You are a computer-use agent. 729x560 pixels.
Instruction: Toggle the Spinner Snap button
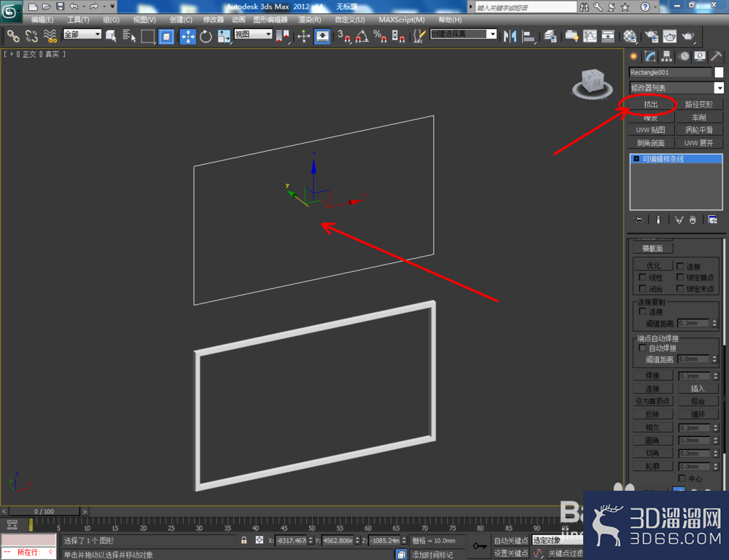[x=398, y=36]
